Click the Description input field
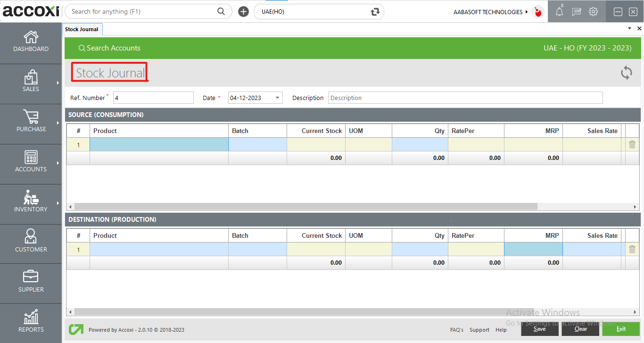Image resolution: width=644 pixels, height=343 pixels. [x=465, y=98]
